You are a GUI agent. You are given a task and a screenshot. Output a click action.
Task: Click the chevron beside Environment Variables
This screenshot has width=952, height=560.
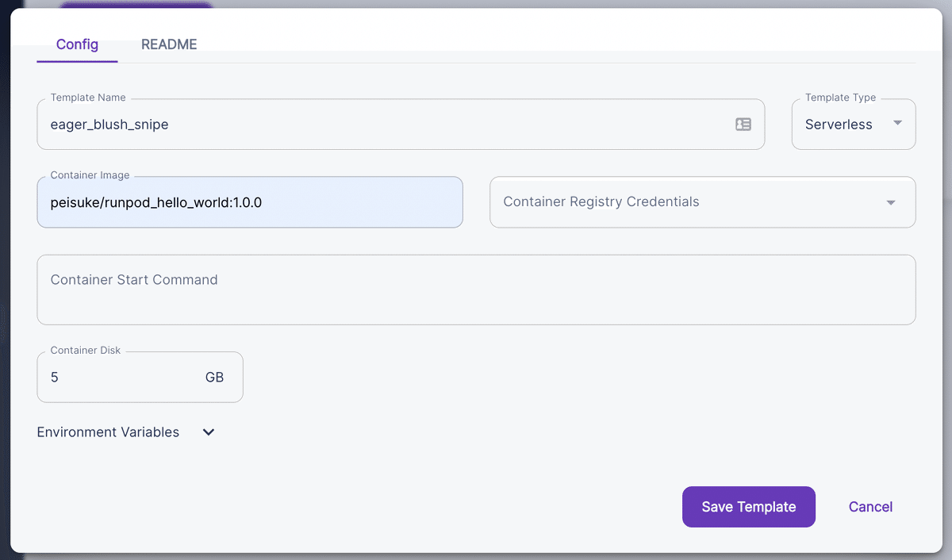click(x=209, y=432)
